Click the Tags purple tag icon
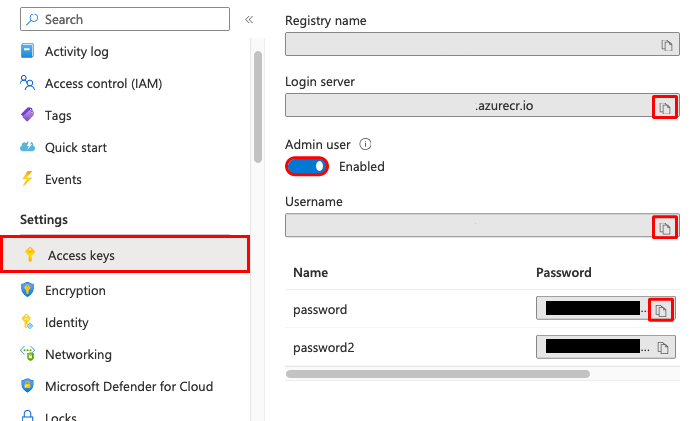The width and height of the screenshot is (700, 421). pyautogui.click(x=27, y=115)
